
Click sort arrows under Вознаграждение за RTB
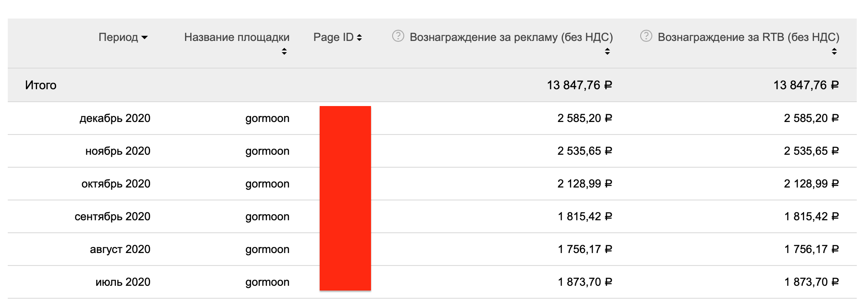point(834,52)
